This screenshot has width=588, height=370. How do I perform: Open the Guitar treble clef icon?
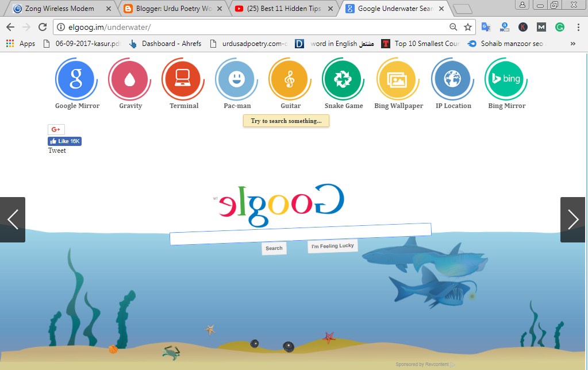(290, 79)
